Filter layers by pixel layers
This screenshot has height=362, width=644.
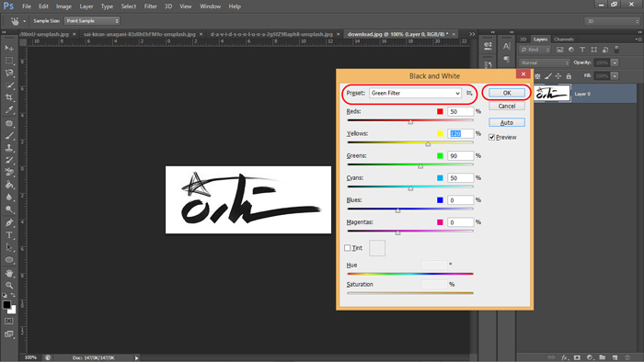pyautogui.click(x=559, y=50)
